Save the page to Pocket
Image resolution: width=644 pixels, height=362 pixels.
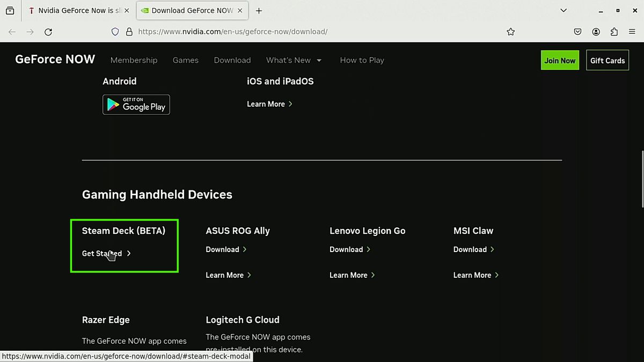(577, 32)
